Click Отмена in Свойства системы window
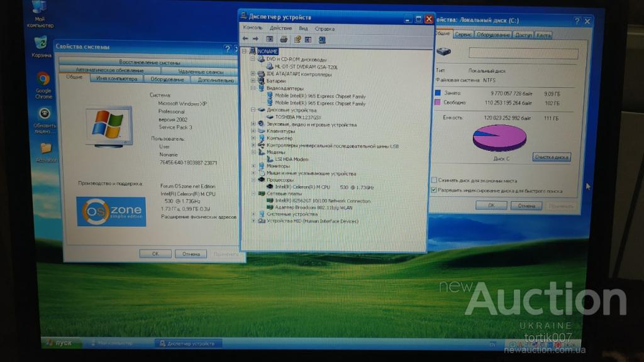The width and height of the screenshot is (644, 362). tap(191, 254)
